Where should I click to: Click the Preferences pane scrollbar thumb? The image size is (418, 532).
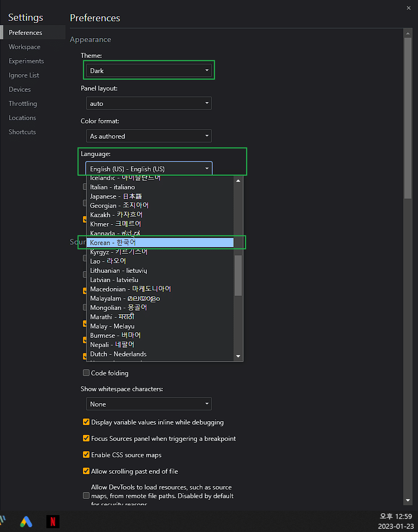tap(408, 118)
